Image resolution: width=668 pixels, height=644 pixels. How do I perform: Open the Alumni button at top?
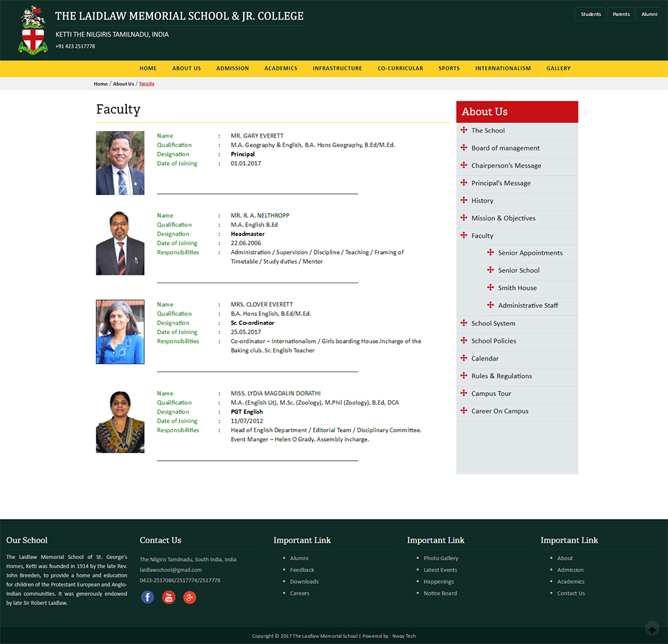click(x=649, y=14)
